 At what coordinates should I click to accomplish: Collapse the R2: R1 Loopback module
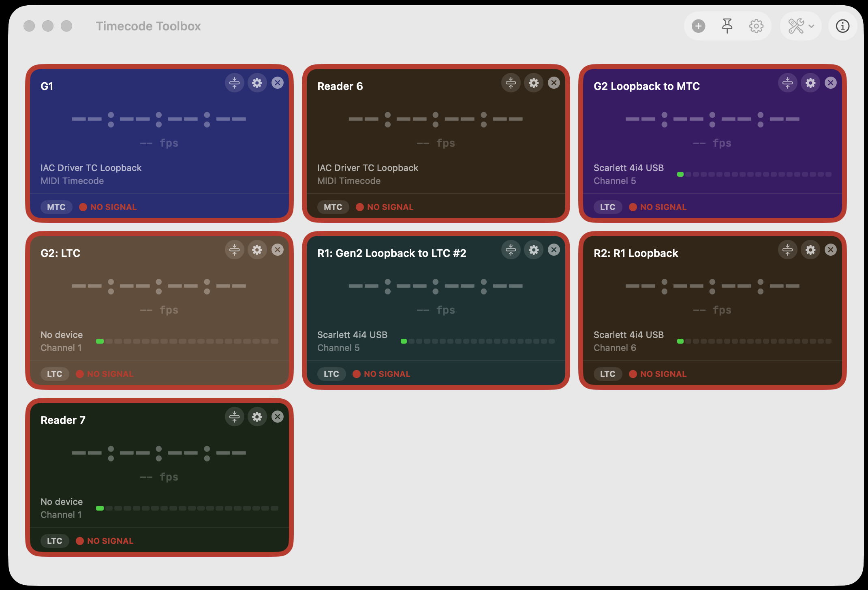(787, 250)
